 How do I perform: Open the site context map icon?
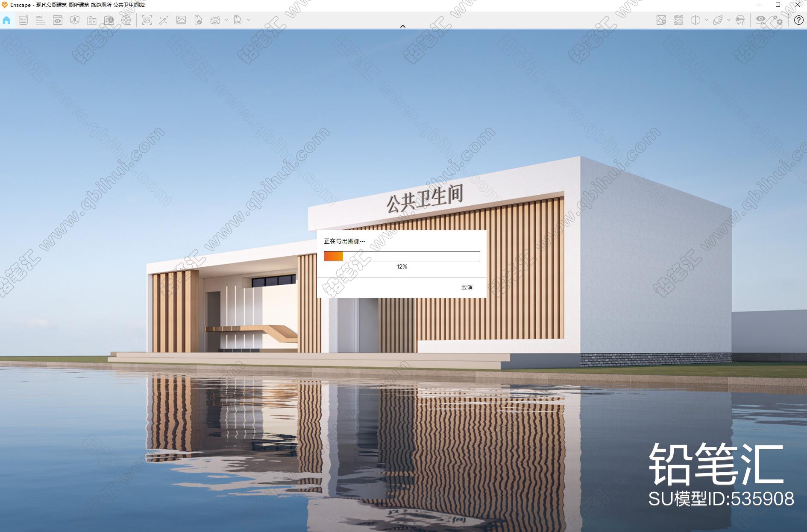tap(75, 20)
